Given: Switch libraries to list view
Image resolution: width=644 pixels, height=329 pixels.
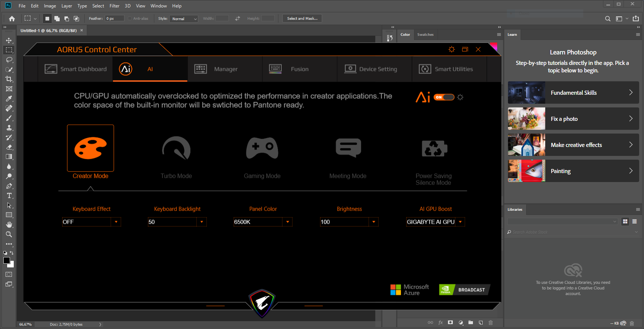Looking at the screenshot, I should [634, 222].
